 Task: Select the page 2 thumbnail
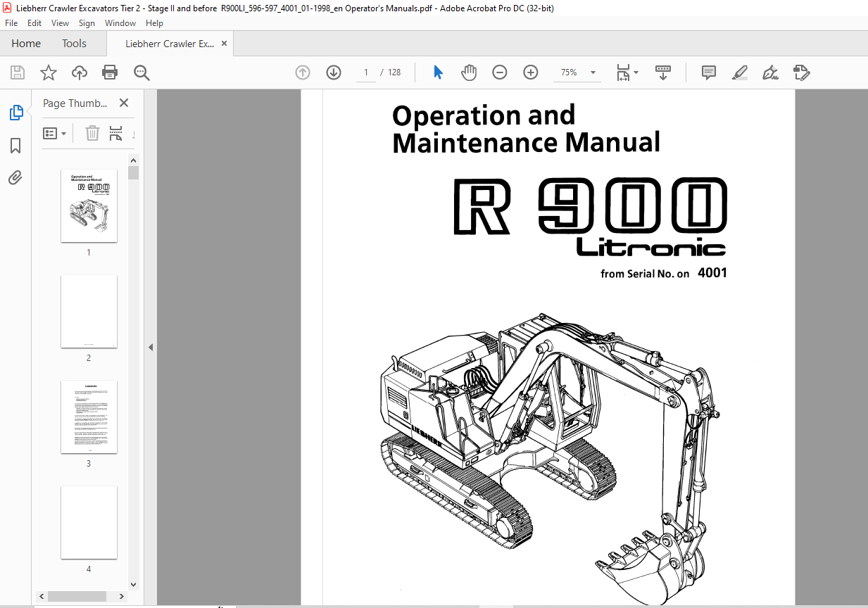point(89,311)
